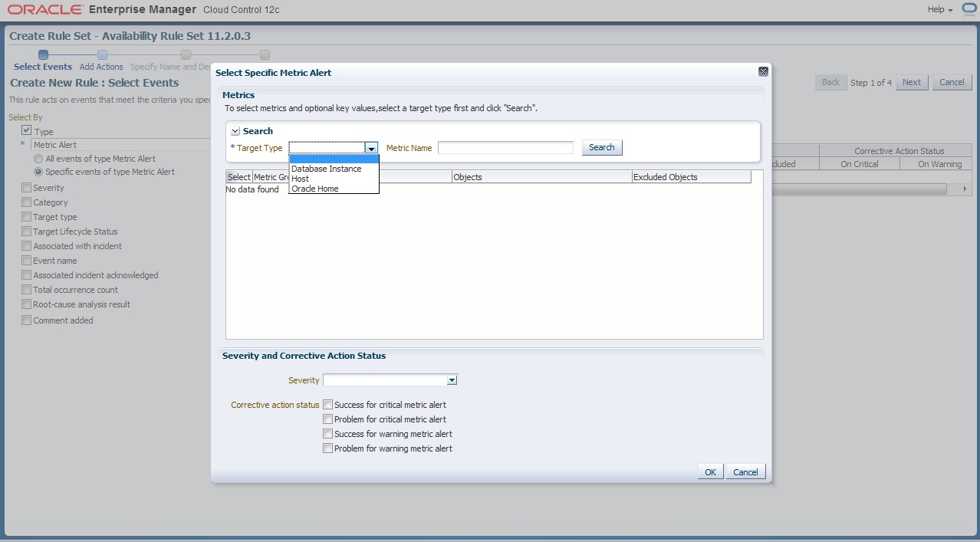Collapse the Search section disclosure icon

[235, 131]
